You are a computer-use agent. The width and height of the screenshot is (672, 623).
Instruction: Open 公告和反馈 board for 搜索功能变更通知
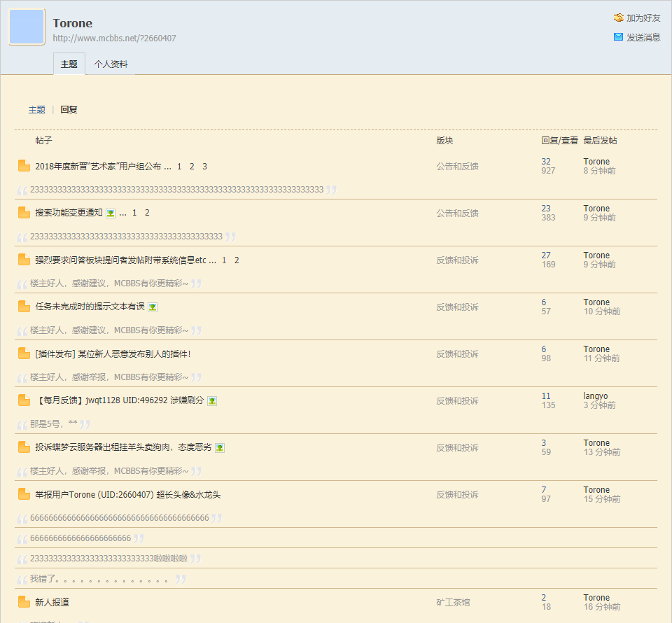[457, 213]
